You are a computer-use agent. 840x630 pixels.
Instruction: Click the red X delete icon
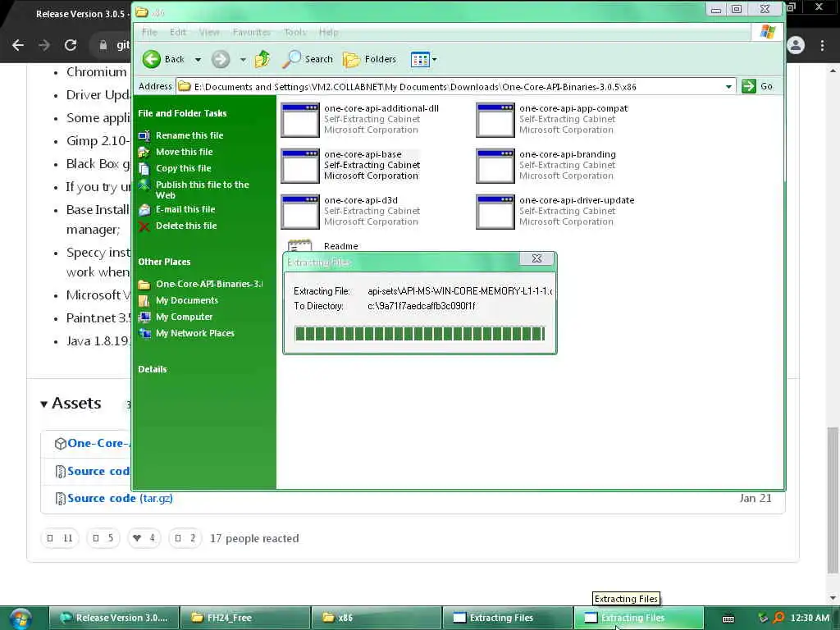(144, 226)
